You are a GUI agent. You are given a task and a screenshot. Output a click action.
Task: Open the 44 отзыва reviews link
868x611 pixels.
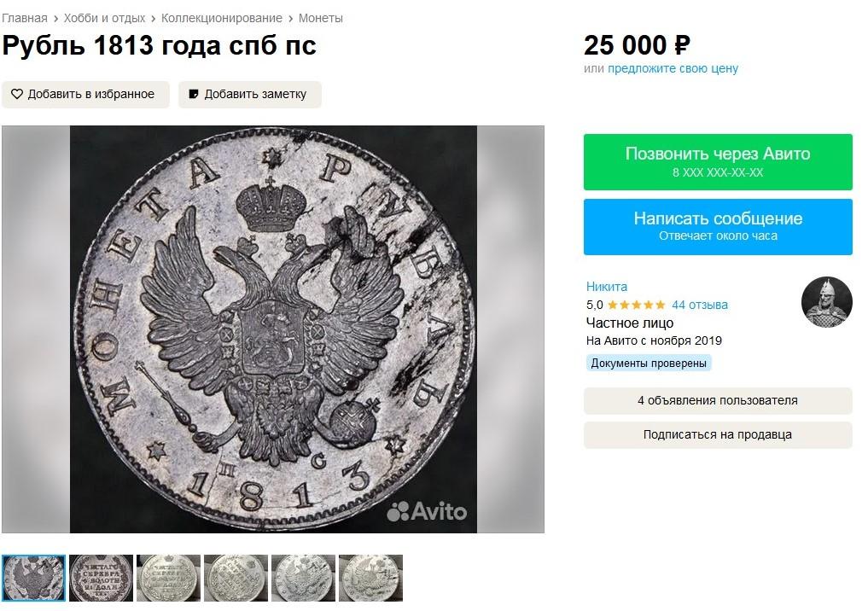pyautogui.click(x=700, y=305)
